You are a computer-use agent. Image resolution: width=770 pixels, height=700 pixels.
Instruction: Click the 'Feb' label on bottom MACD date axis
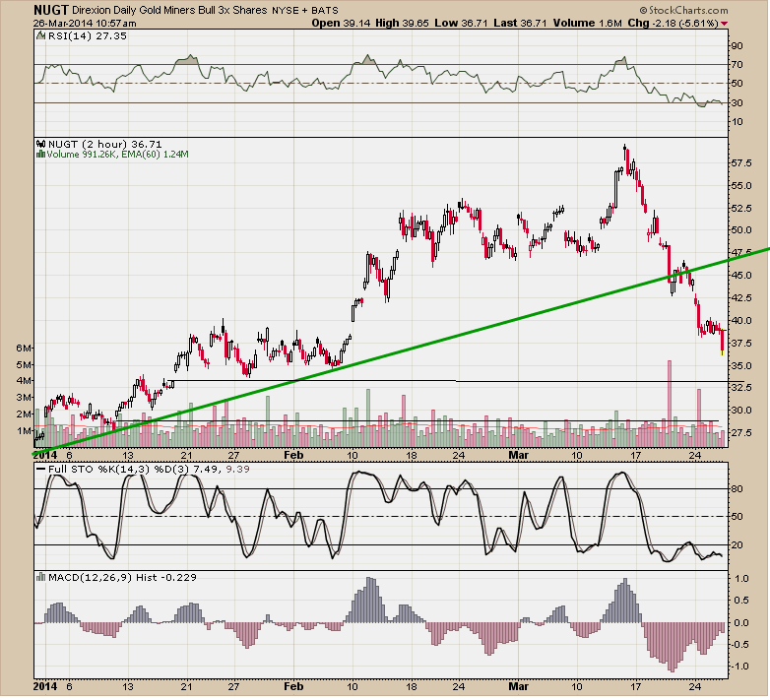[x=293, y=687]
